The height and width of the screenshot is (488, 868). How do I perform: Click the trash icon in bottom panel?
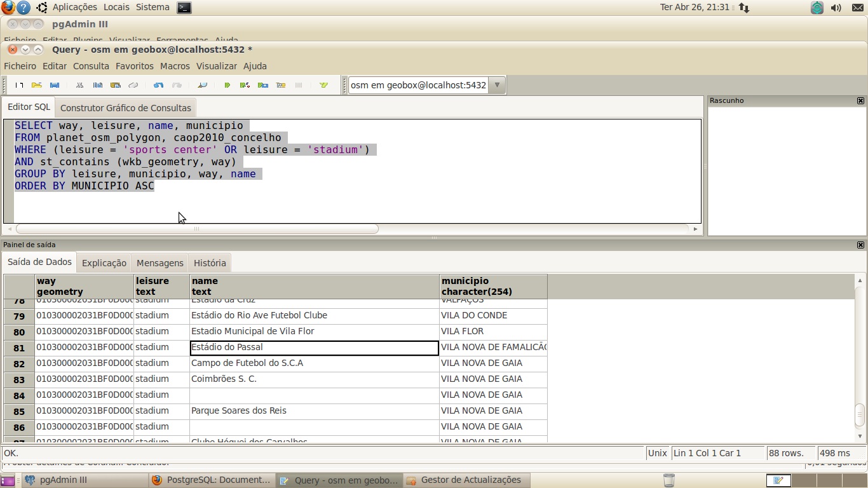click(668, 480)
